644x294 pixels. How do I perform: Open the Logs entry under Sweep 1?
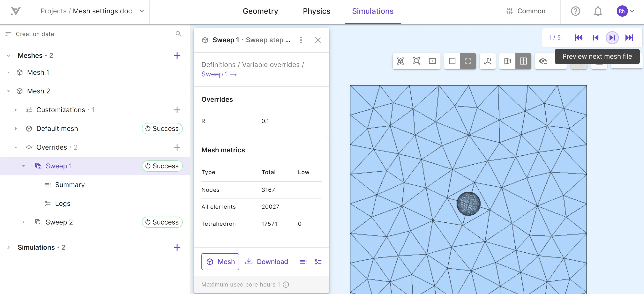47,203
